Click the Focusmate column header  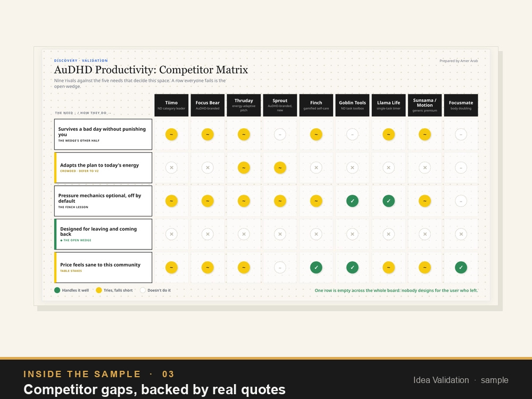(461, 105)
